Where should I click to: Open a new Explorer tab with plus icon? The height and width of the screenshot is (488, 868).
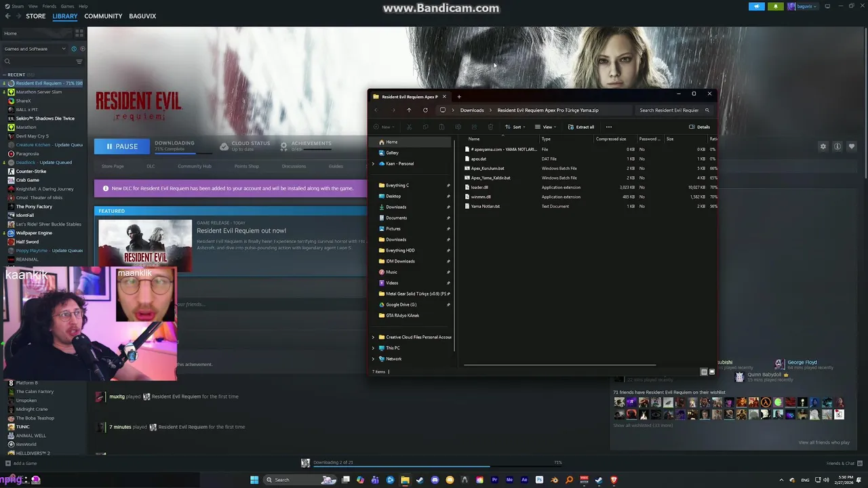[x=459, y=96]
